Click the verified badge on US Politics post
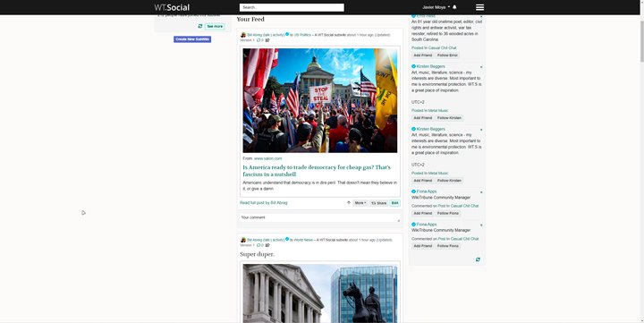The image size is (644, 323). coord(287,35)
